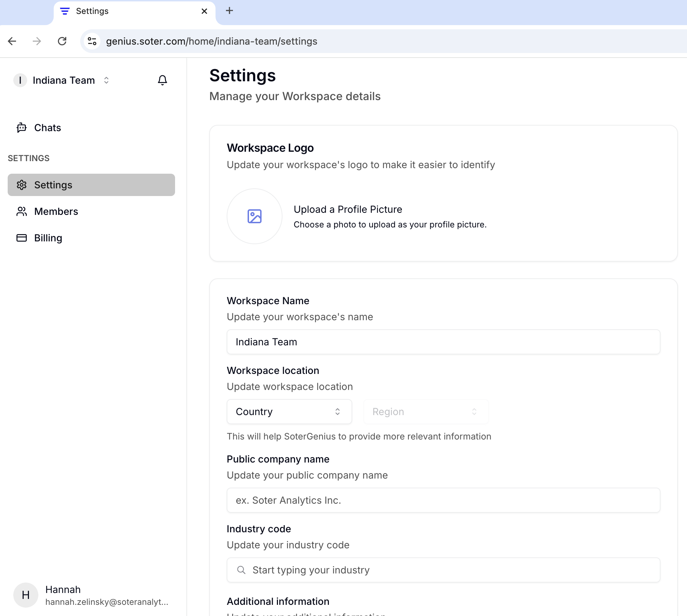Click workspace profile picture upload icon
This screenshot has width=687, height=616.
pyautogui.click(x=254, y=216)
